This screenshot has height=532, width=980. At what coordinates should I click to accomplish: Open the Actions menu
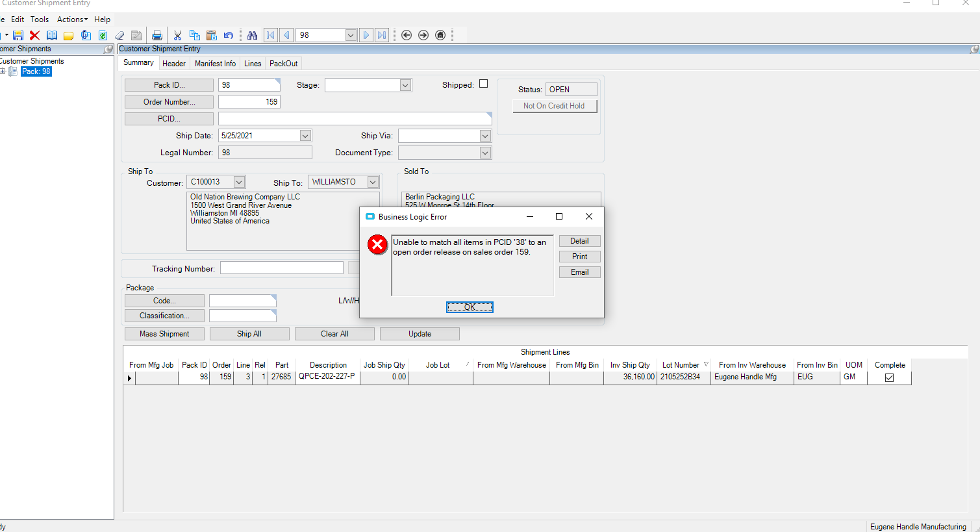pos(71,19)
